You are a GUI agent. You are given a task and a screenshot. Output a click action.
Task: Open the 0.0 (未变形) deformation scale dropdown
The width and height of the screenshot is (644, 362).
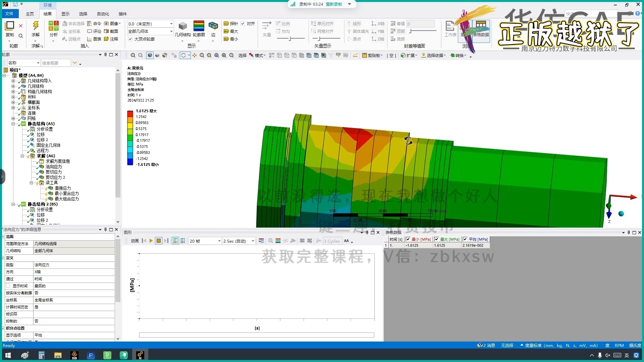pos(171,24)
